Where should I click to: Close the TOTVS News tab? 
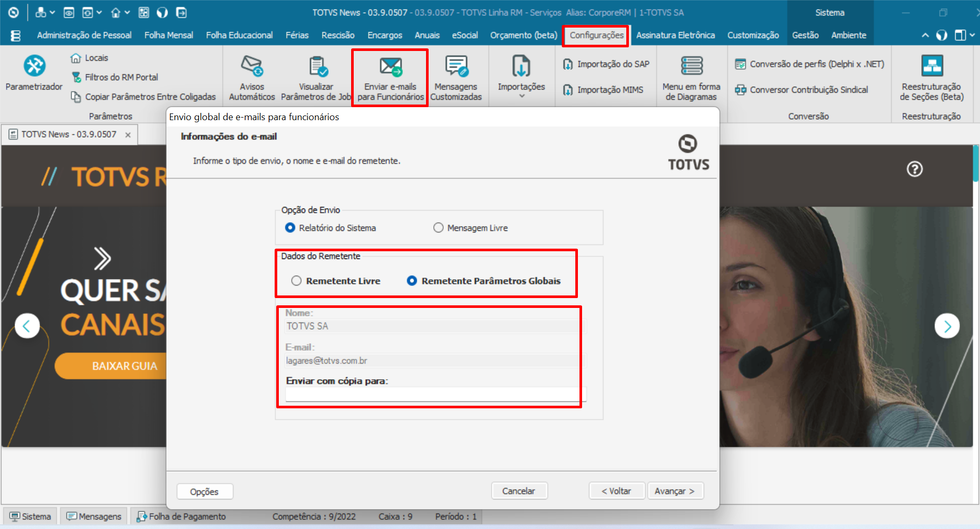[x=128, y=135]
